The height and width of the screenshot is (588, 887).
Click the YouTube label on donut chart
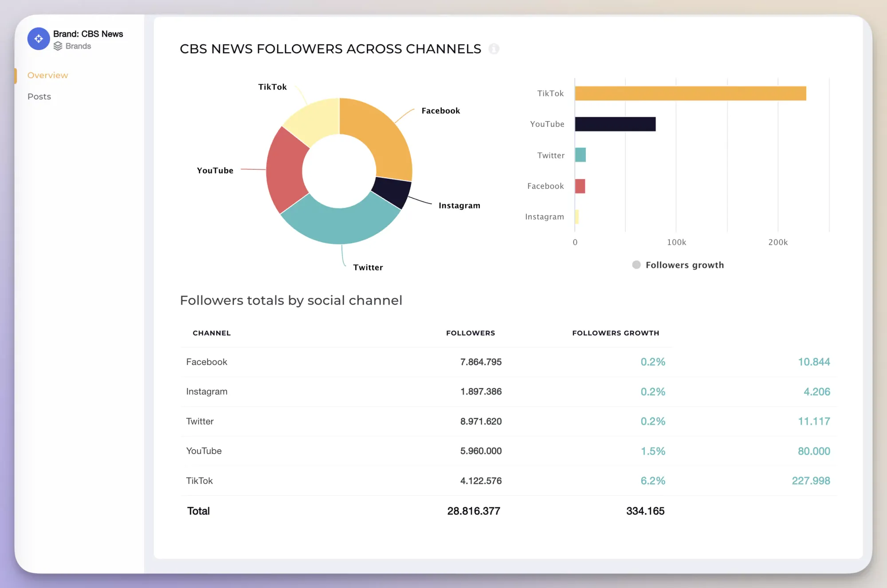[x=215, y=171]
